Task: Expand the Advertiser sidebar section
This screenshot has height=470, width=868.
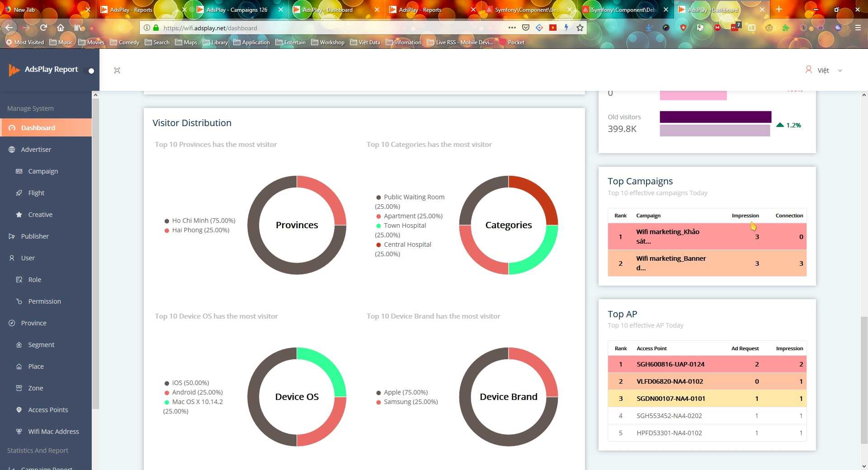Action: tap(36, 150)
